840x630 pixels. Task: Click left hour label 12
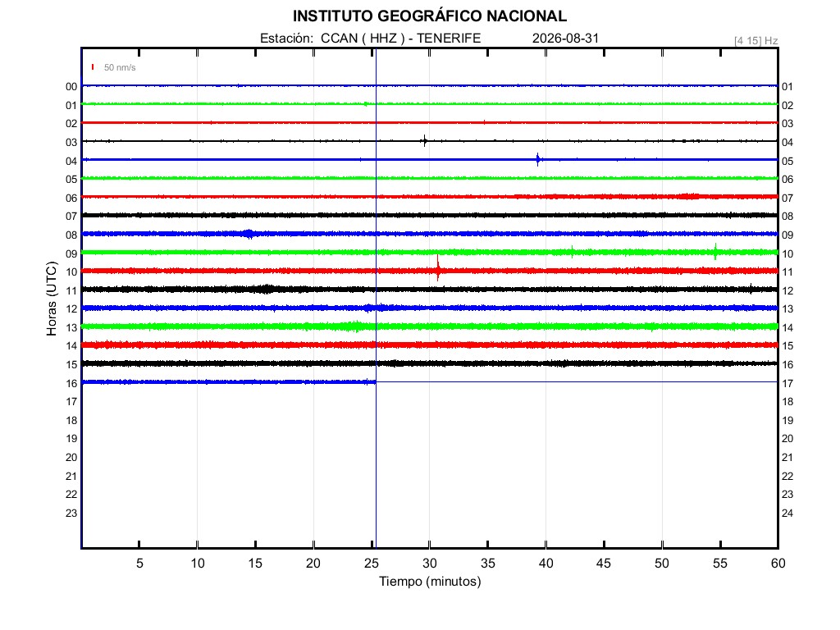71,309
